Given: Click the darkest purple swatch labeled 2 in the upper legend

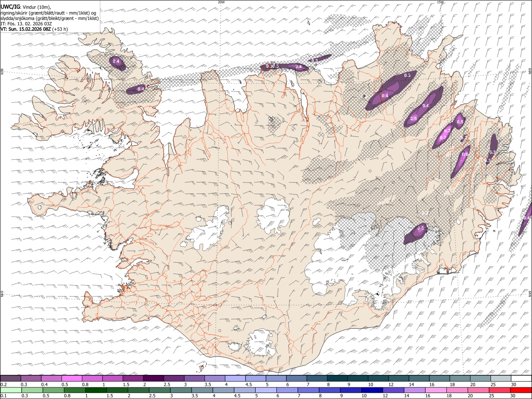Looking at the screenshot, I should [x=153, y=378].
